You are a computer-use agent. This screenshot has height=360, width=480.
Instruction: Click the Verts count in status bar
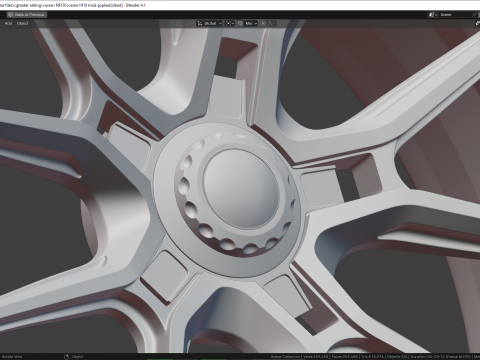tap(316, 357)
